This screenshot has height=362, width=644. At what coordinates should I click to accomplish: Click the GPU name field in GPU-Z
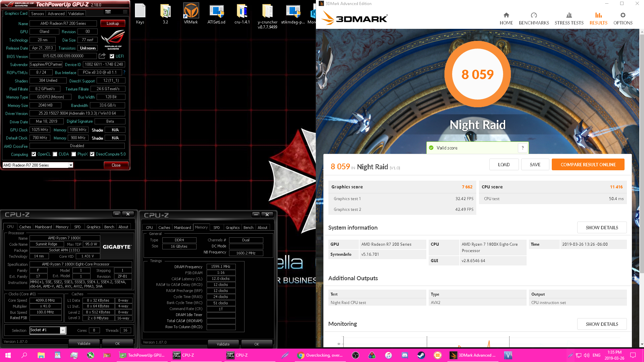pos(63,23)
